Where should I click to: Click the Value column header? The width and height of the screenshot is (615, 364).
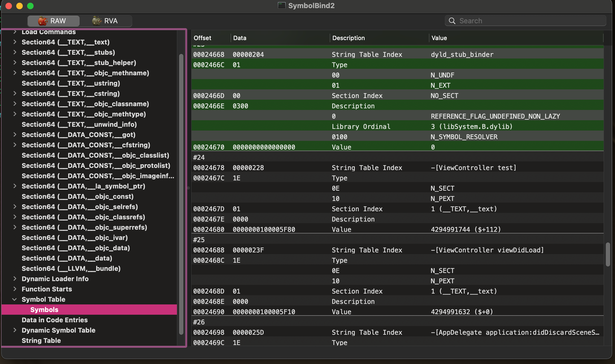click(x=516, y=38)
